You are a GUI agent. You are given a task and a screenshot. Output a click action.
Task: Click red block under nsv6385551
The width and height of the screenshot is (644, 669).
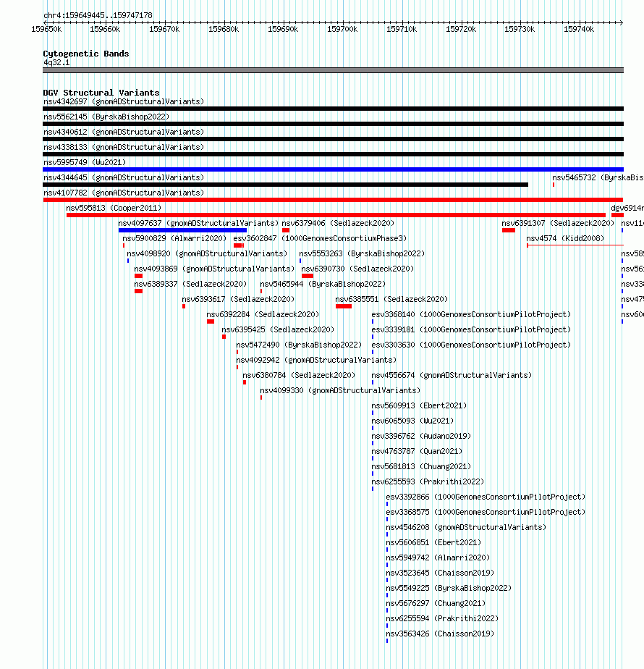(x=343, y=306)
